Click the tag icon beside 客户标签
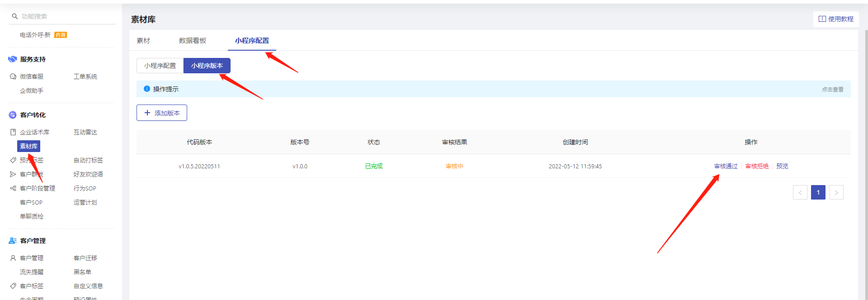This screenshot has height=300, width=868. click(x=13, y=286)
